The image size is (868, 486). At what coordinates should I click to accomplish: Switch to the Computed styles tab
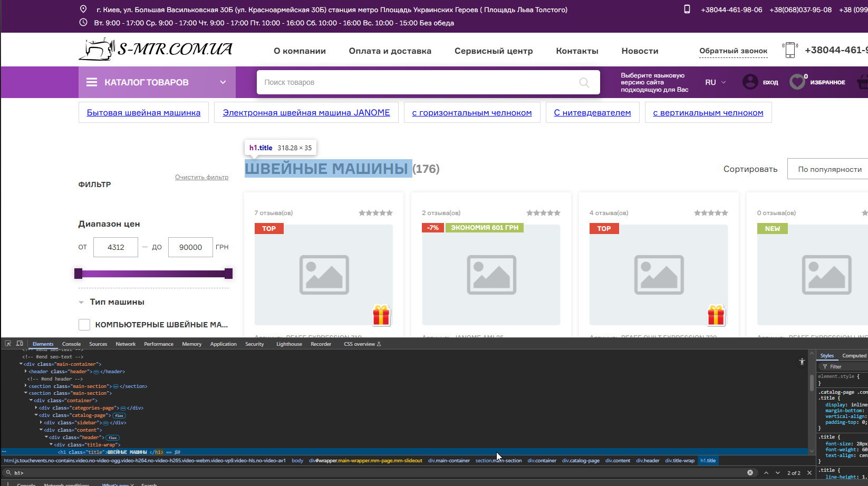(854, 356)
